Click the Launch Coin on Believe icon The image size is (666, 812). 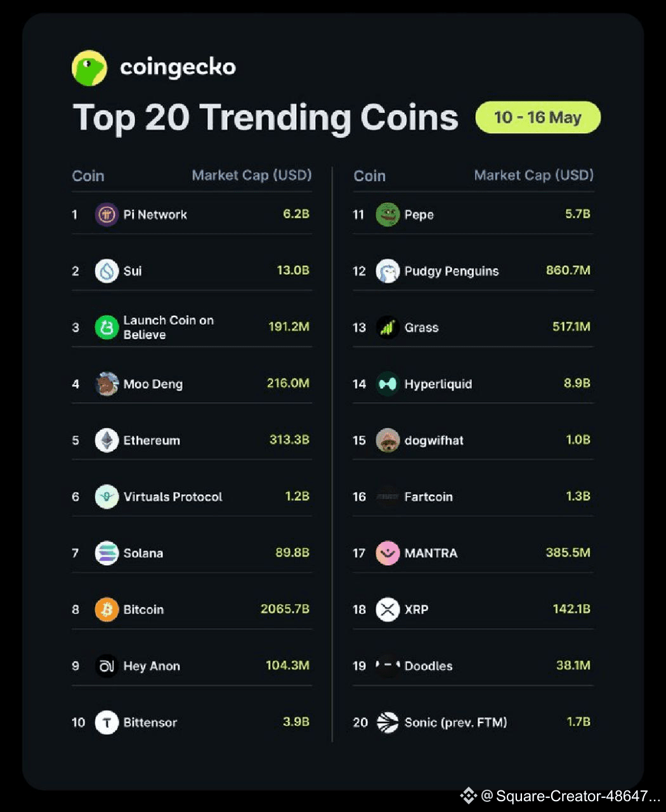click(107, 327)
